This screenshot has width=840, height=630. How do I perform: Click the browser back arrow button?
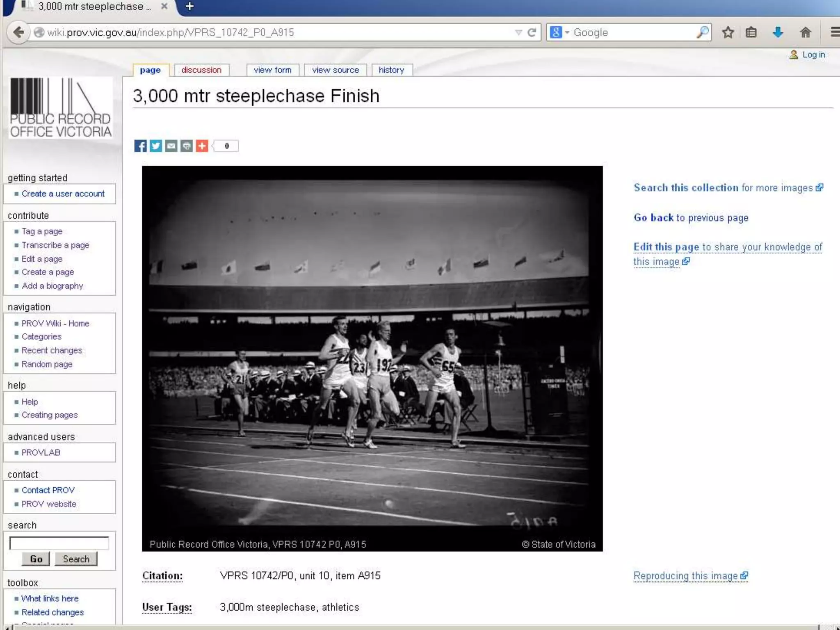pyautogui.click(x=18, y=32)
